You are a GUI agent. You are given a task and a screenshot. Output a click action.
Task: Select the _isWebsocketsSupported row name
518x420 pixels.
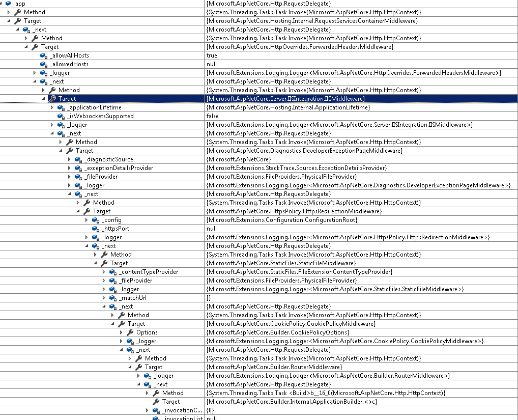(100, 116)
